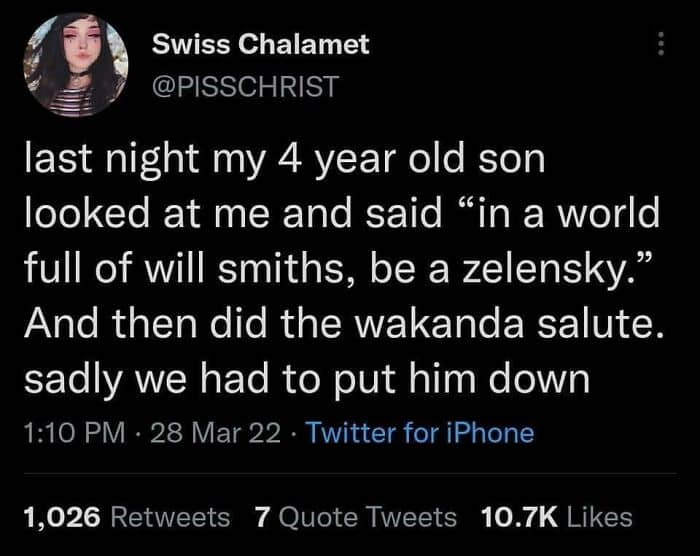Open the Swiss Chalamet display name
Screen dimensions: 700x556
click(x=260, y=44)
